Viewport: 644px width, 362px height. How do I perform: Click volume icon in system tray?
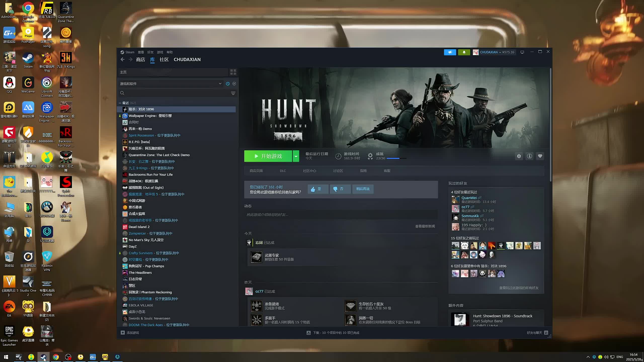[x=606, y=357]
